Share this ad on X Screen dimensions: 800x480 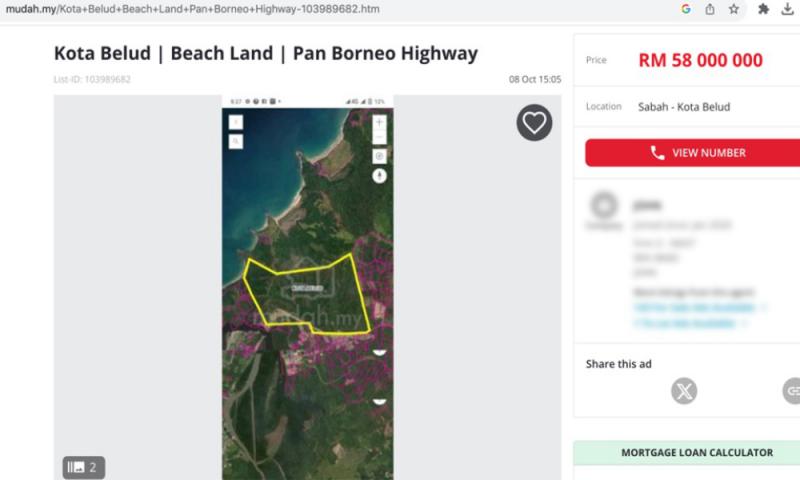pyautogui.click(x=684, y=390)
